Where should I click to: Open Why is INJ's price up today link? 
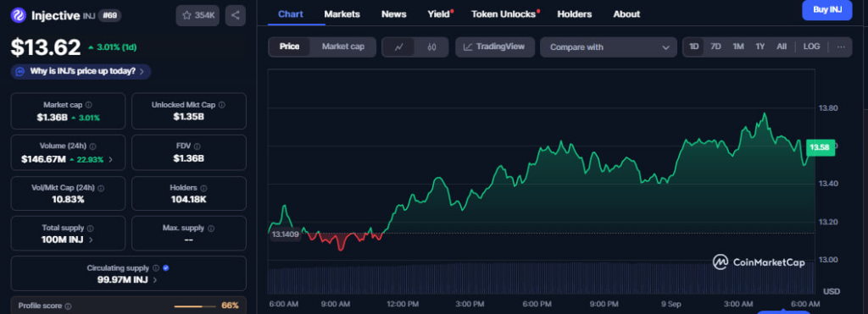[x=81, y=71]
